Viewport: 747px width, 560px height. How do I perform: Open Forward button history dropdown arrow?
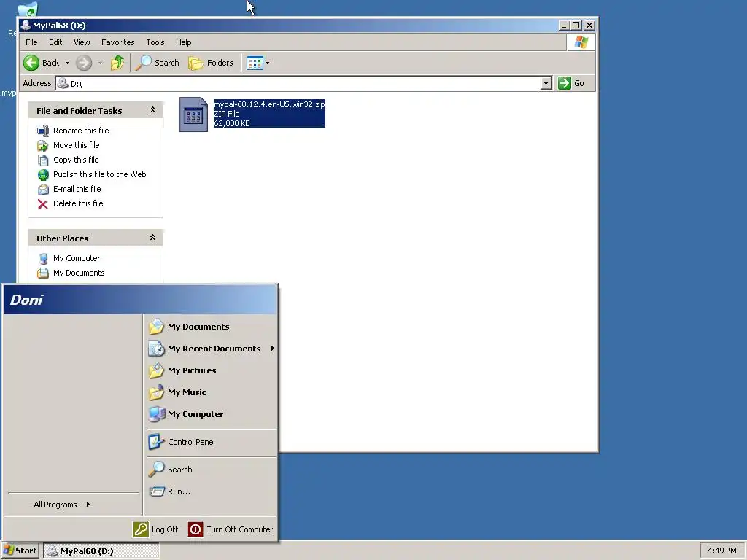pyautogui.click(x=100, y=63)
